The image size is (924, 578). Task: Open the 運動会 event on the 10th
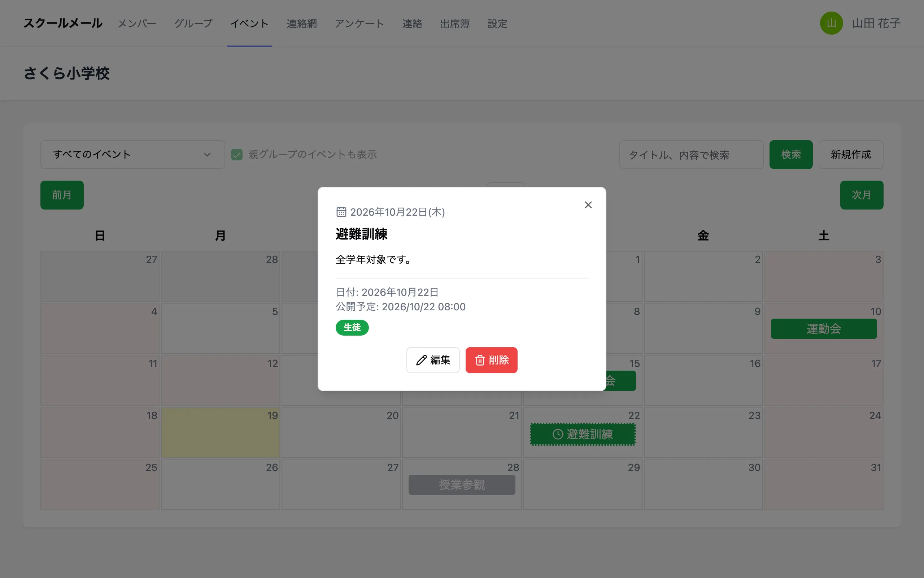824,329
